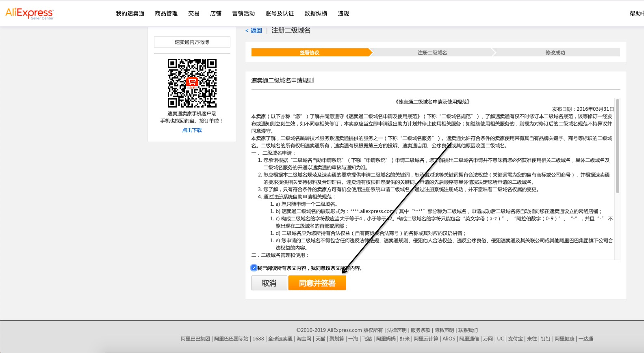Open the 联系我们 footer link

[x=468, y=330]
